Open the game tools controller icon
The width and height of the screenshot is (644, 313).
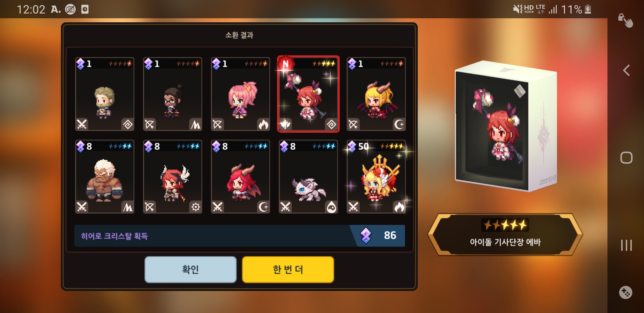point(626,292)
